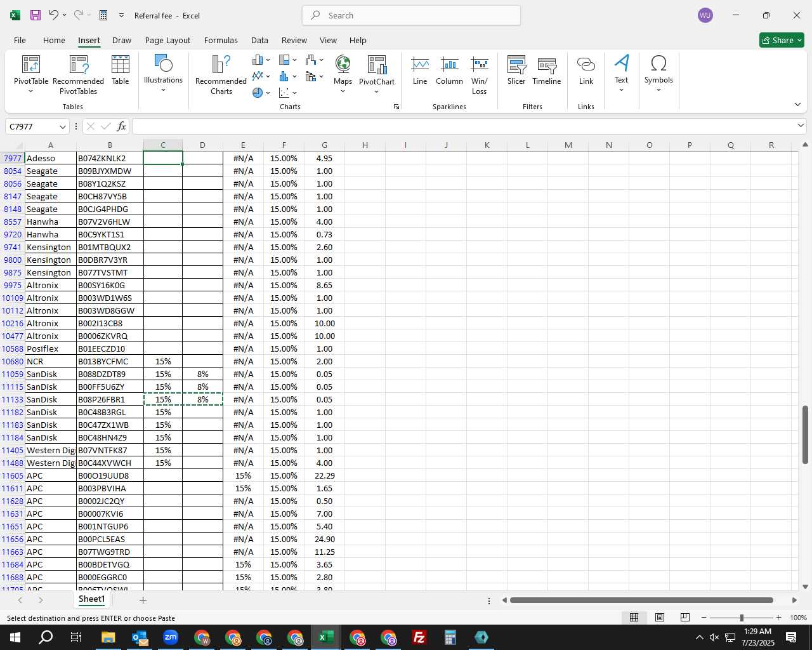Image resolution: width=812 pixels, height=650 pixels.
Task: Click the Save icon in the title bar
Action: point(36,15)
